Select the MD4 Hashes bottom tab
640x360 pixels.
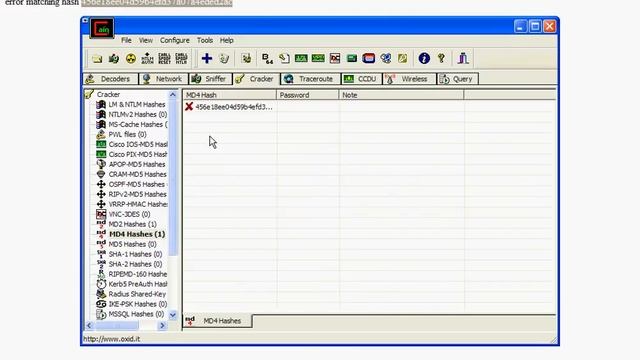pyautogui.click(x=217, y=321)
